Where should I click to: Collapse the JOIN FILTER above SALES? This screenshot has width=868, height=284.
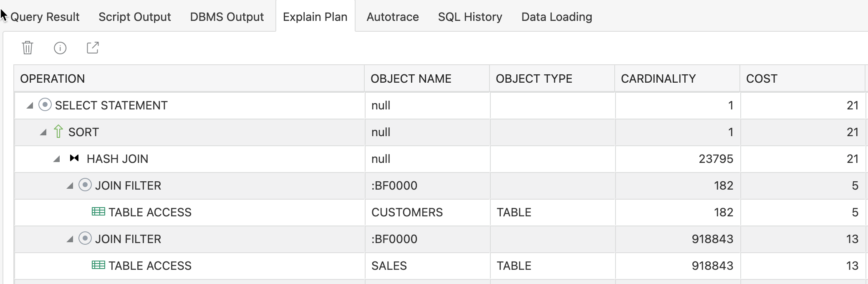[x=70, y=239]
